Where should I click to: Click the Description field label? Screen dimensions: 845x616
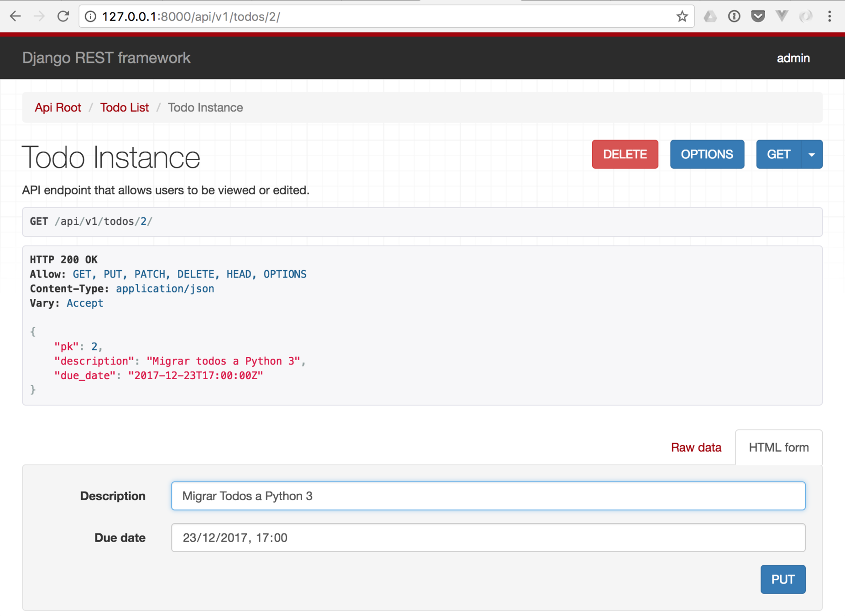point(113,496)
